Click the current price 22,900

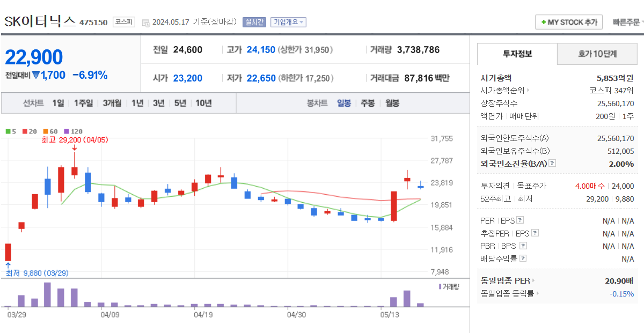[34, 57]
